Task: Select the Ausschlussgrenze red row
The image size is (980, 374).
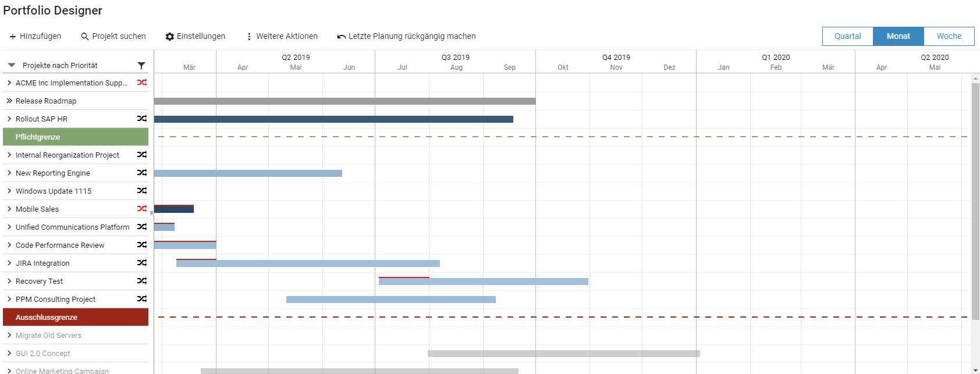Action: tap(76, 318)
